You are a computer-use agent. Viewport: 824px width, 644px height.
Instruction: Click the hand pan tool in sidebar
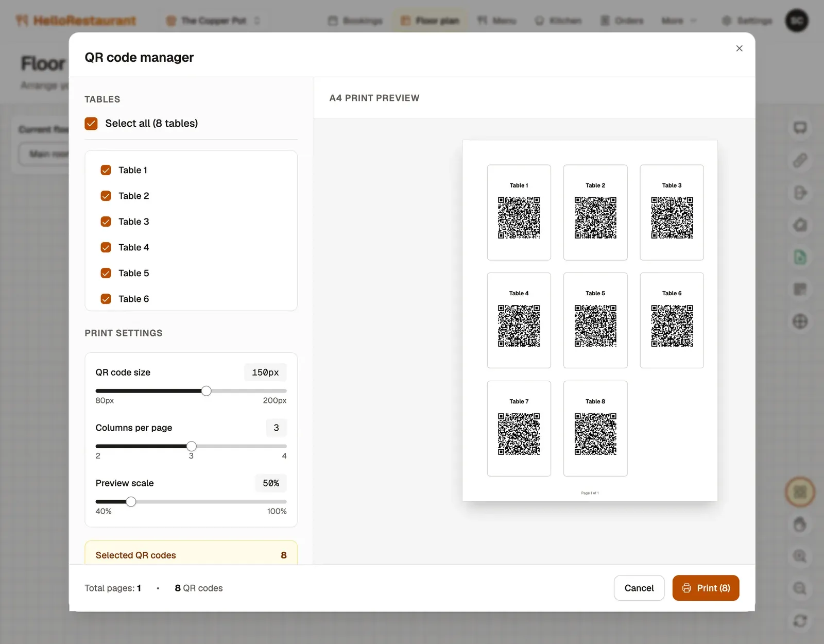(x=800, y=524)
